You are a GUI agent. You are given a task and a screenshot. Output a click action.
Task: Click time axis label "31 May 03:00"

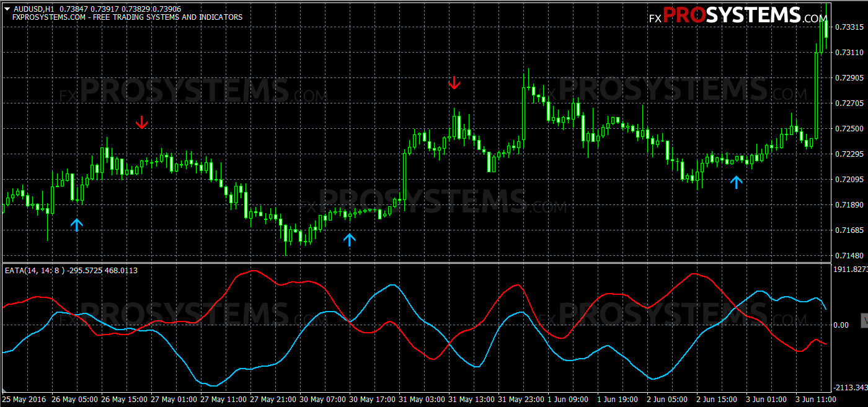pyautogui.click(x=422, y=399)
